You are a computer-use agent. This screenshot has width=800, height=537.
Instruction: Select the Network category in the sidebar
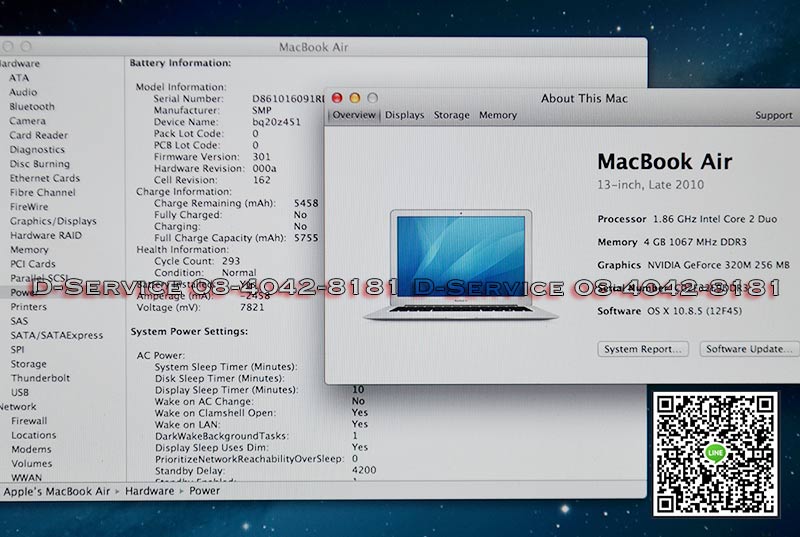pyautogui.click(x=18, y=406)
